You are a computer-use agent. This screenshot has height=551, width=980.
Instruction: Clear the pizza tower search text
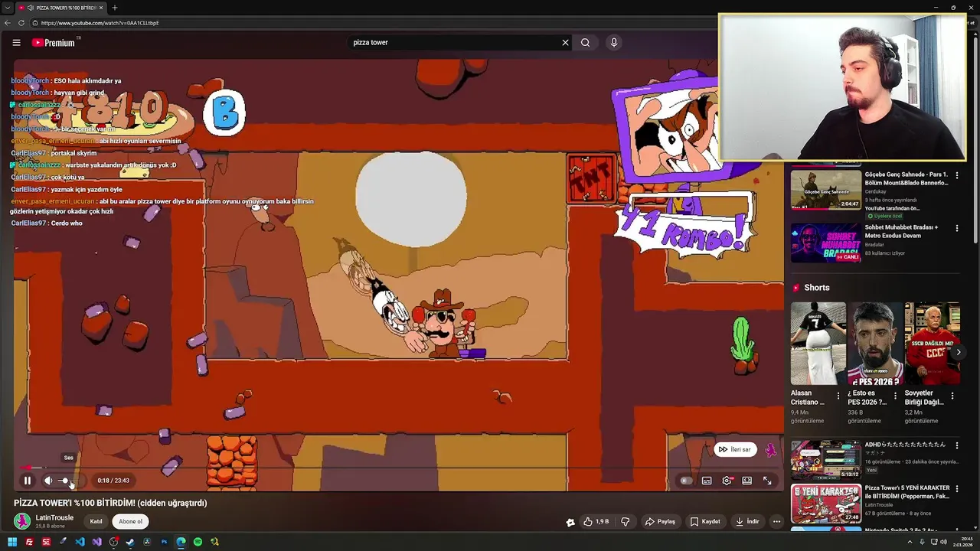(x=565, y=43)
